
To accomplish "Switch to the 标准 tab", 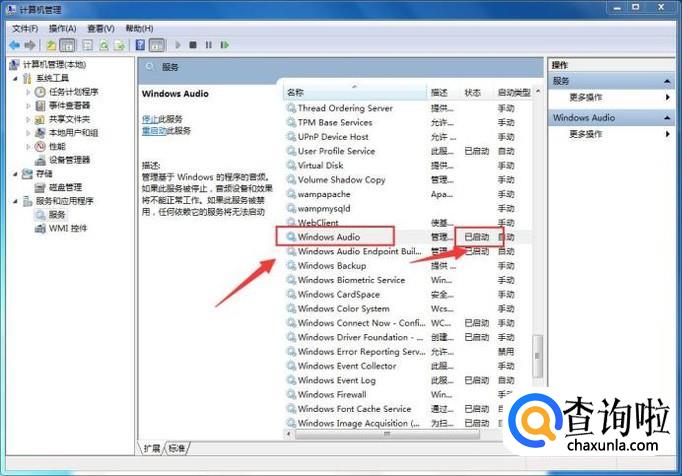I will click(177, 448).
